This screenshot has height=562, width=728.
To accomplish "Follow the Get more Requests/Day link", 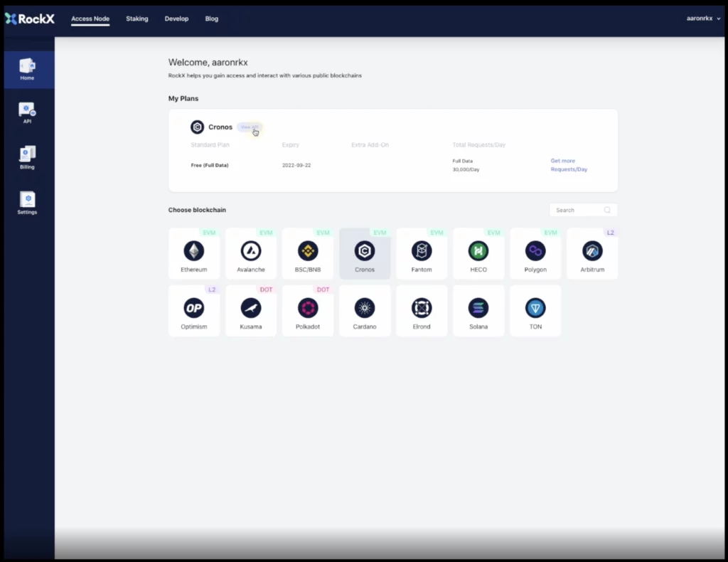I will (569, 165).
